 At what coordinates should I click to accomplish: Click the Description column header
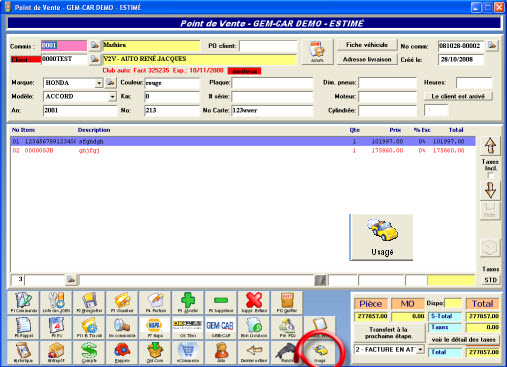pos(94,130)
